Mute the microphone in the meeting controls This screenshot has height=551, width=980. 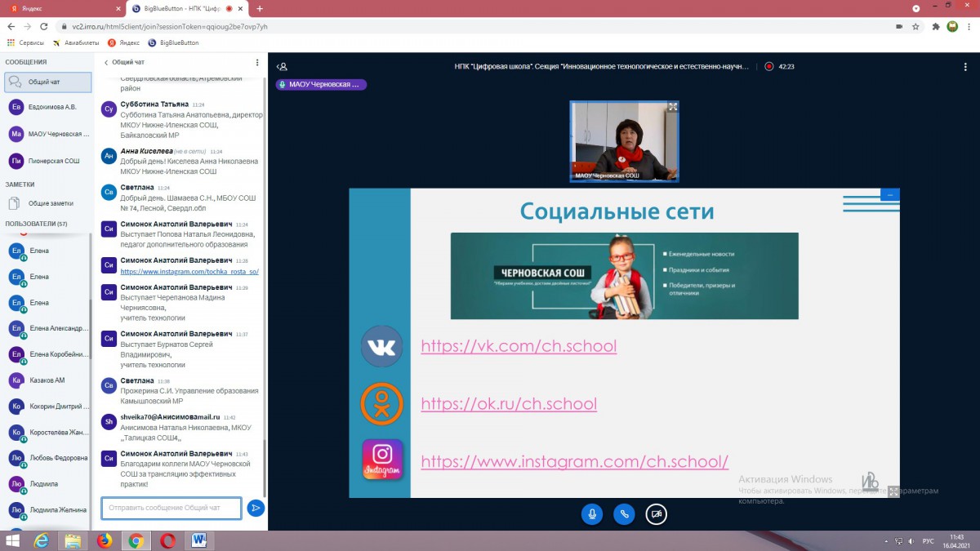[x=591, y=513]
